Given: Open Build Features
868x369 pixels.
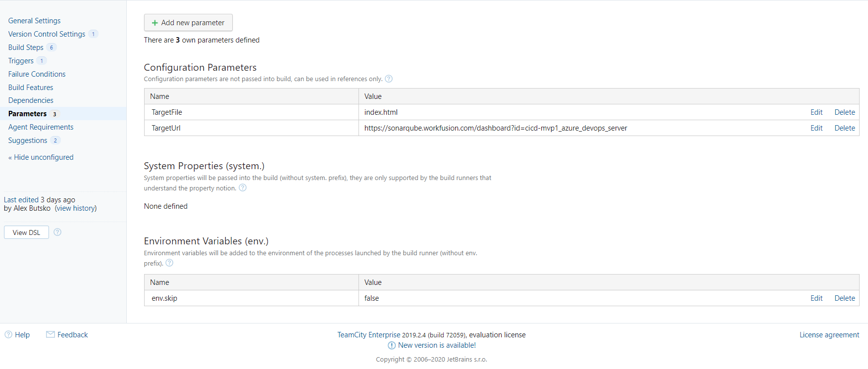Looking at the screenshot, I should [x=31, y=88].
